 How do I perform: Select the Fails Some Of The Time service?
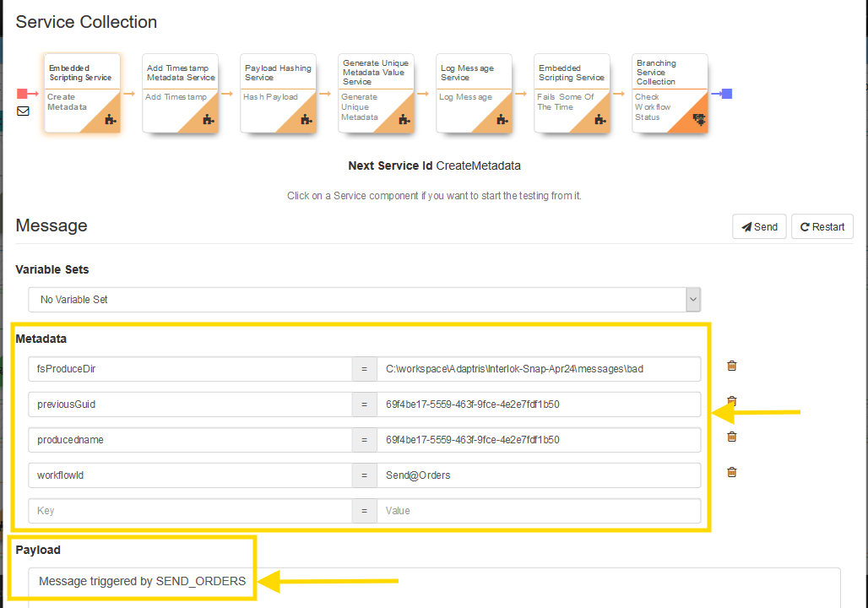pos(572,93)
